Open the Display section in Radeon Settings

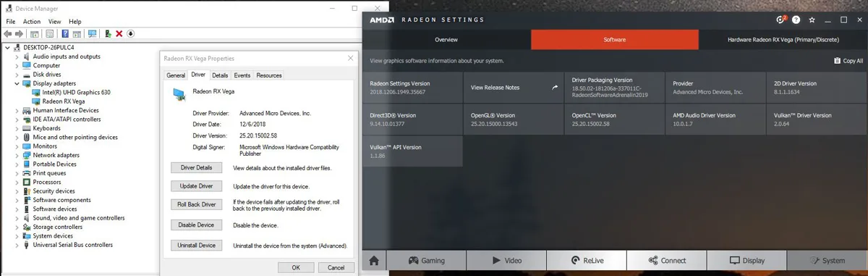click(x=746, y=261)
